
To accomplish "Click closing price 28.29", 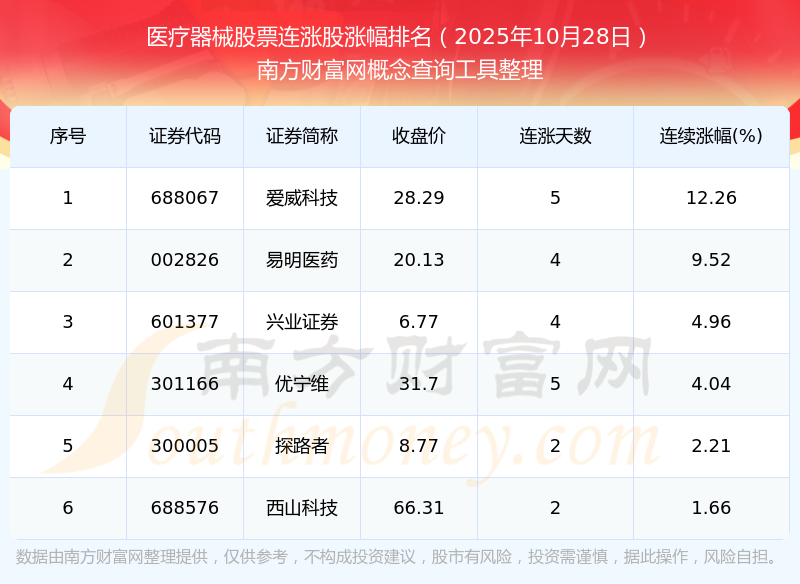I will 419,198.
